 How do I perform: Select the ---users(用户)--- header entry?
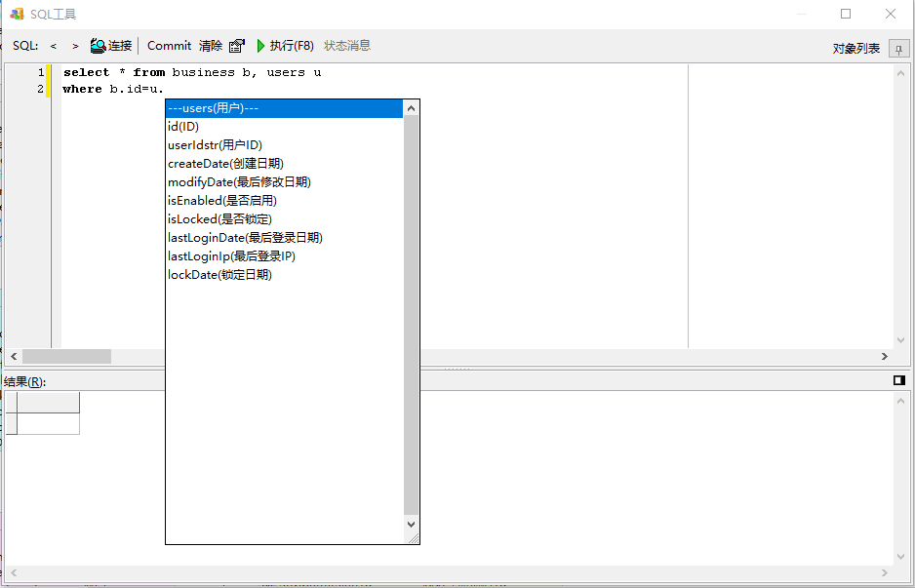pyautogui.click(x=284, y=108)
